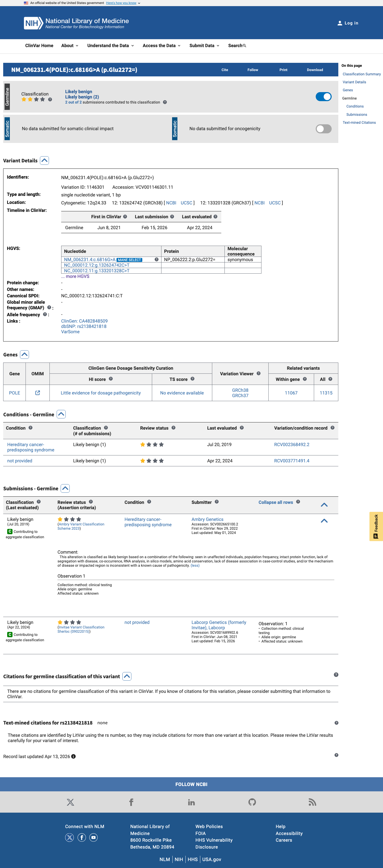The height and width of the screenshot is (868, 383).
Task: Click the Cite button
Action: 225,70
